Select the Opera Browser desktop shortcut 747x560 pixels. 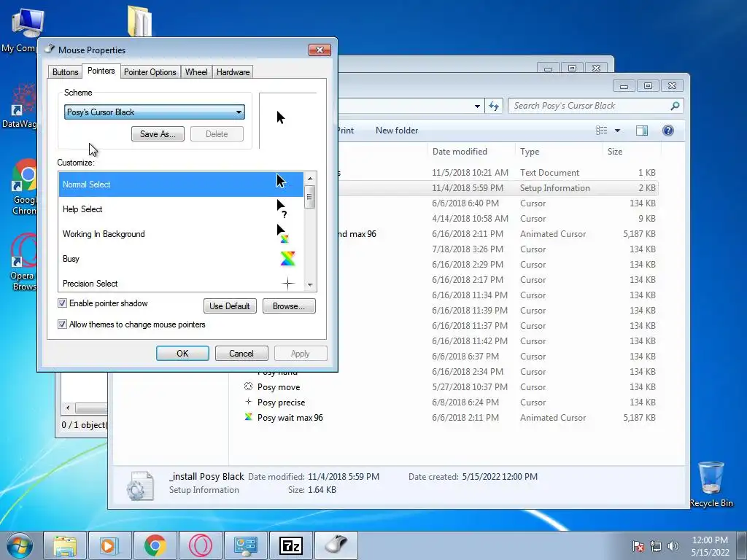pos(23,262)
